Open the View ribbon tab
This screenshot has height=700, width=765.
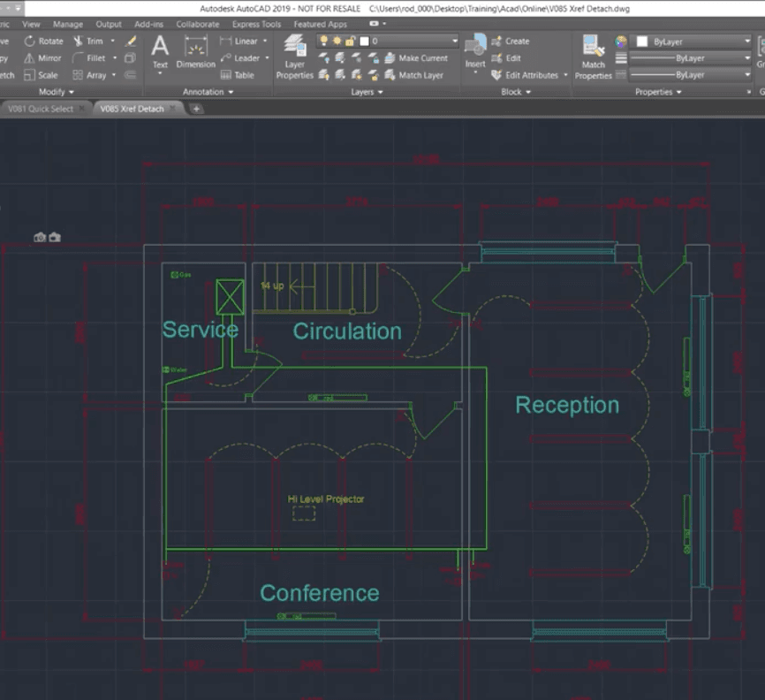tap(31, 24)
